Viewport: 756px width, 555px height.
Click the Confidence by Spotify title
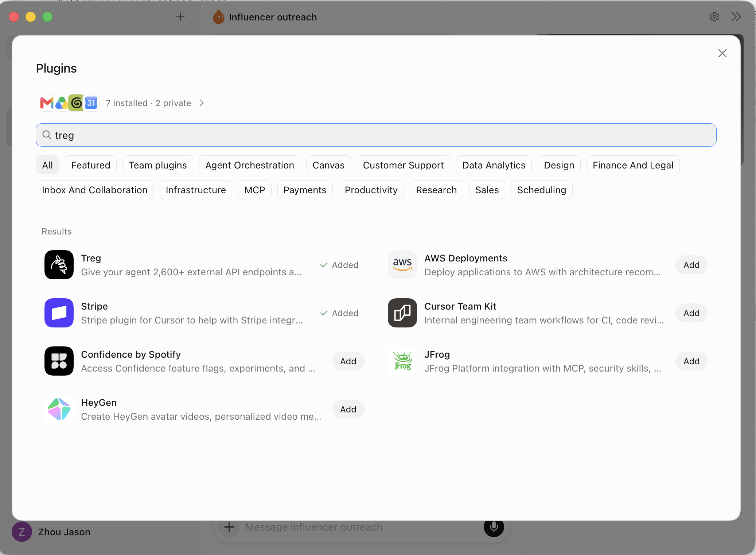pyautogui.click(x=131, y=354)
